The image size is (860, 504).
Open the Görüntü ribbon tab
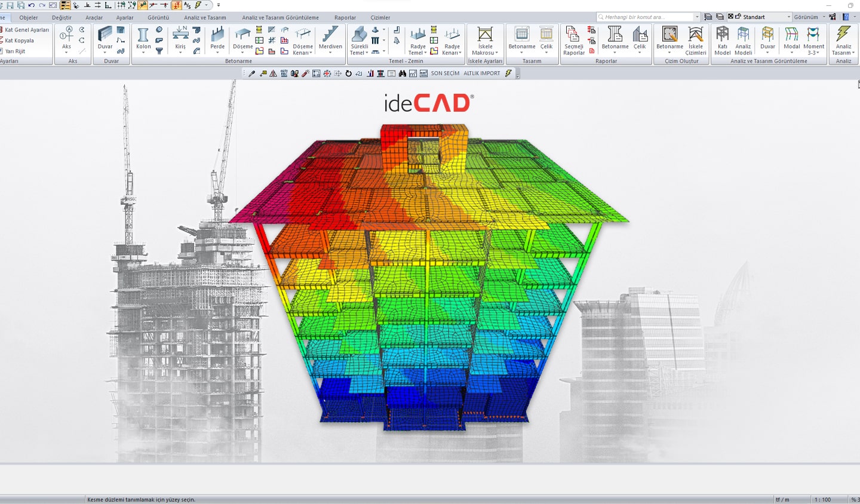tap(158, 17)
